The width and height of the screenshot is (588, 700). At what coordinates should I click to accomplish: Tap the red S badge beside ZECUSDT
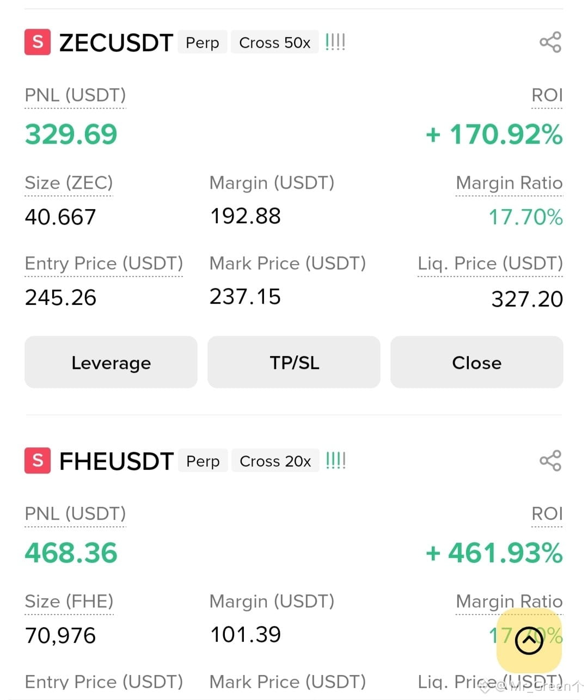coord(38,42)
